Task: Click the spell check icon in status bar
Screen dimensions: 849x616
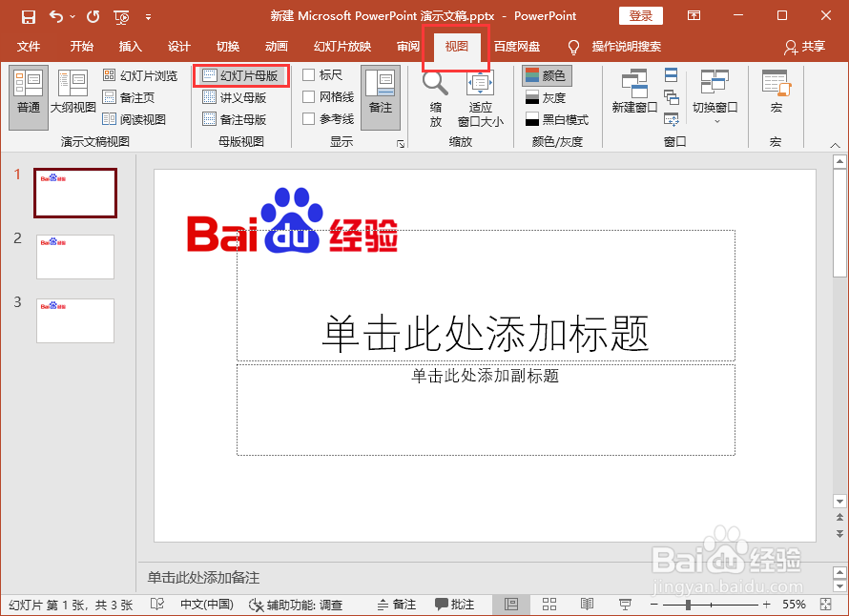Action: pos(157,605)
